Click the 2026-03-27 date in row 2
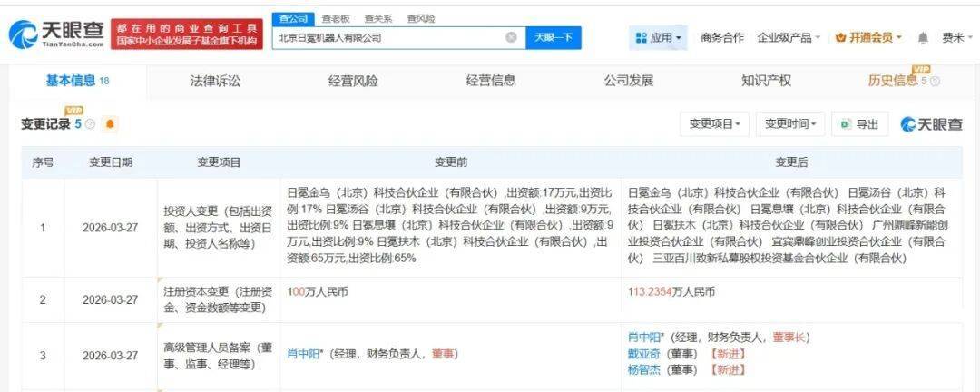 click(x=110, y=299)
